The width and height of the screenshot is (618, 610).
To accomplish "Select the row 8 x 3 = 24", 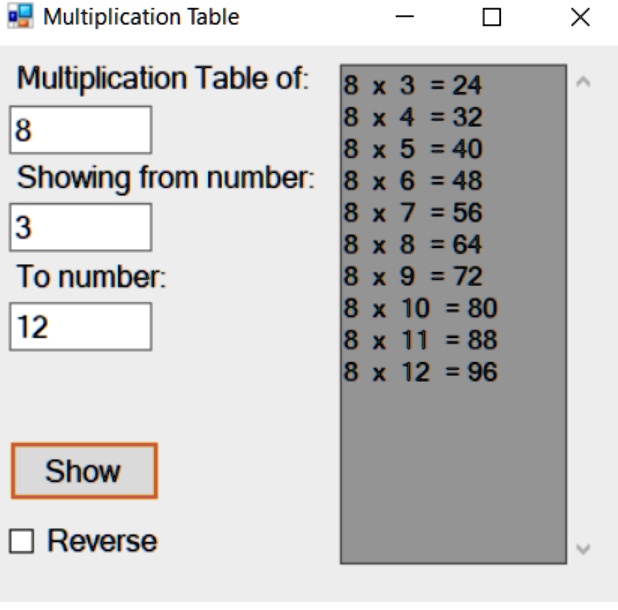I will pos(453,85).
